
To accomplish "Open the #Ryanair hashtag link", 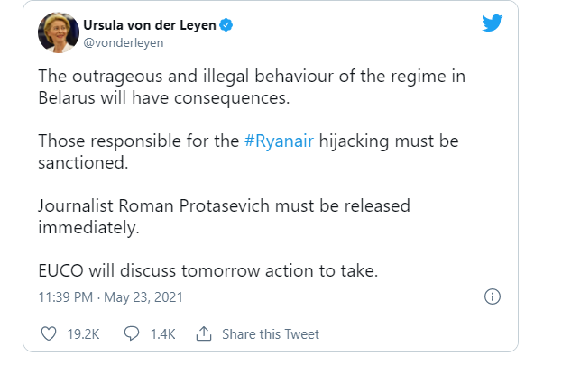I will (x=279, y=142).
